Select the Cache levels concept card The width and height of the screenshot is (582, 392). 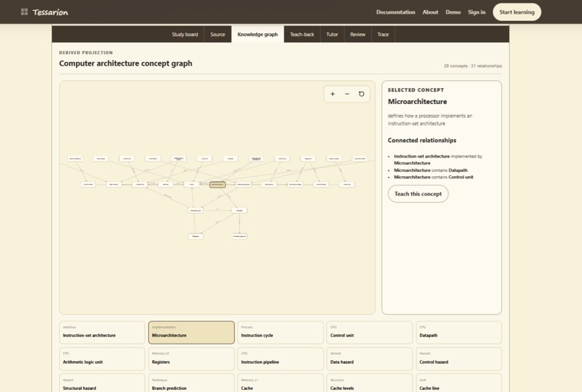[x=370, y=383]
